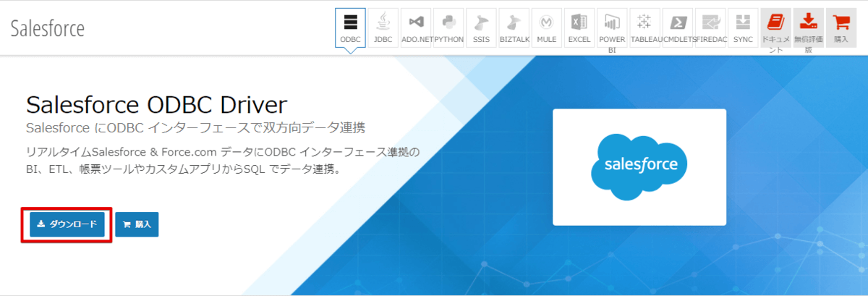Screen dimensions: 868x296
Task: Select the Tableau connector icon
Action: tap(644, 28)
